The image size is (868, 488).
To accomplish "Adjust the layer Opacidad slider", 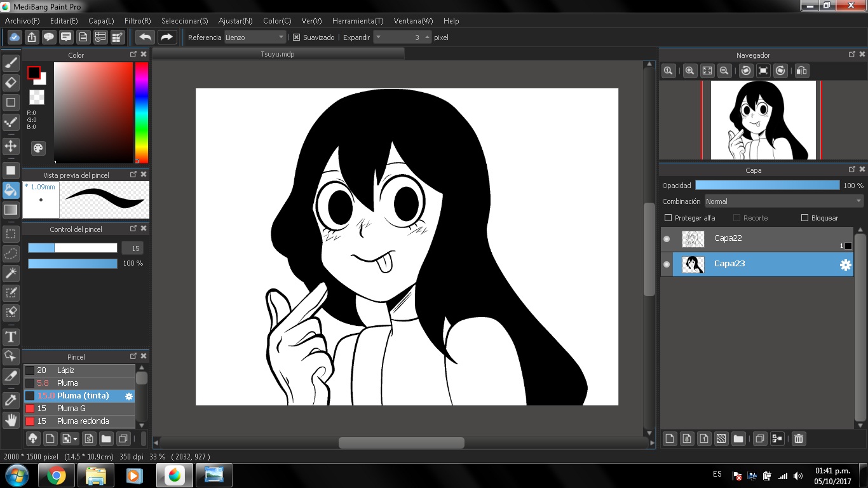I will [767, 186].
